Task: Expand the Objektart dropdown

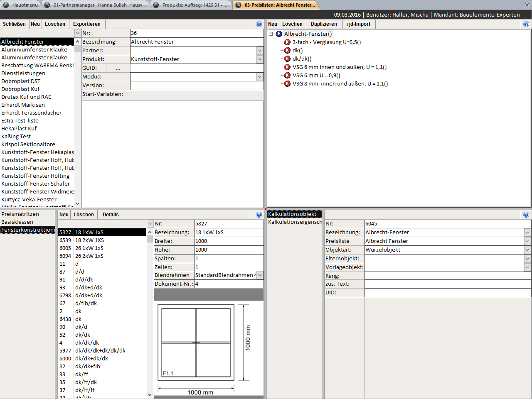Action: pyautogui.click(x=527, y=250)
